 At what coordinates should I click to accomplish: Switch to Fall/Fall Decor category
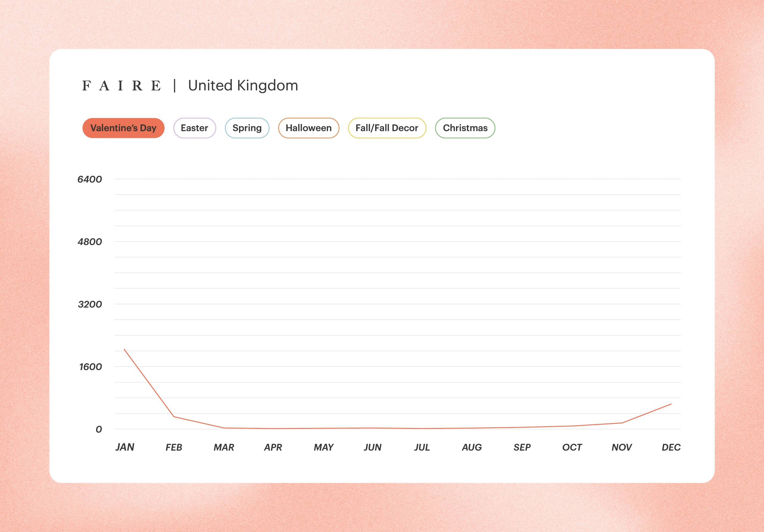pyautogui.click(x=387, y=128)
